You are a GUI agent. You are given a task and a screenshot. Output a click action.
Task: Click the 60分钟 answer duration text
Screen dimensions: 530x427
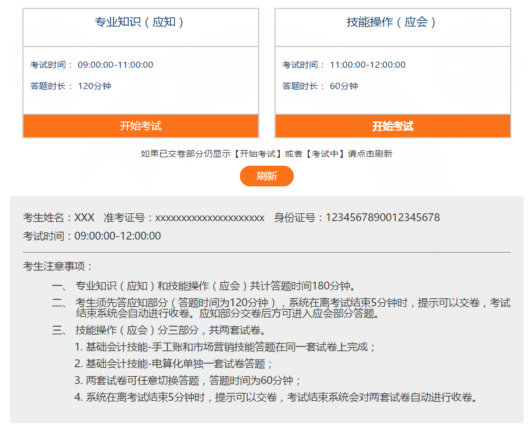point(344,86)
